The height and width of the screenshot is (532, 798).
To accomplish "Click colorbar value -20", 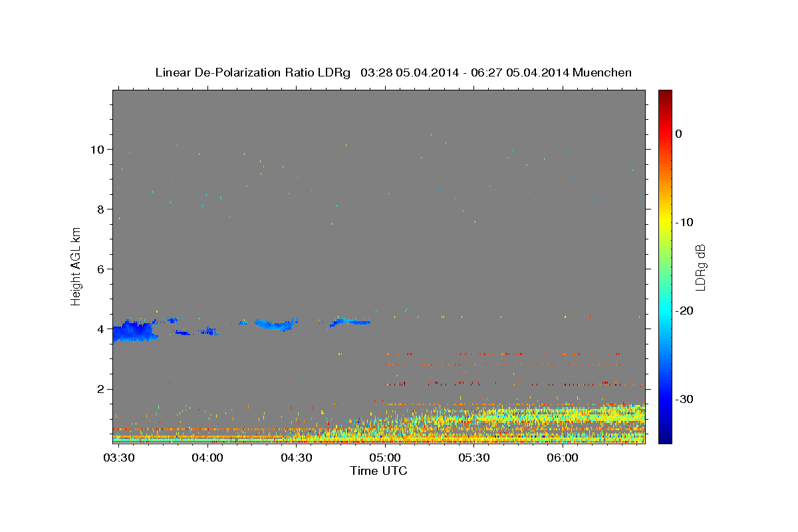I will click(x=685, y=311).
